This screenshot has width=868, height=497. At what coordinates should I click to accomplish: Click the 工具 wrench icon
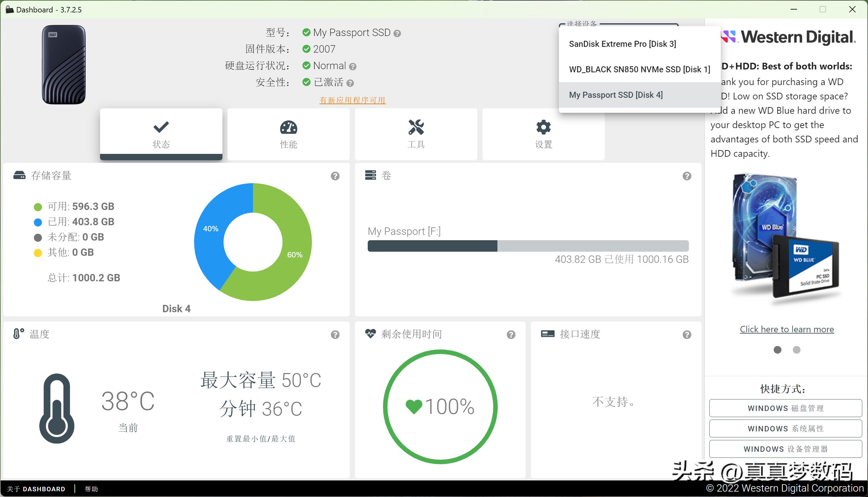pyautogui.click(x=416, y=127)
